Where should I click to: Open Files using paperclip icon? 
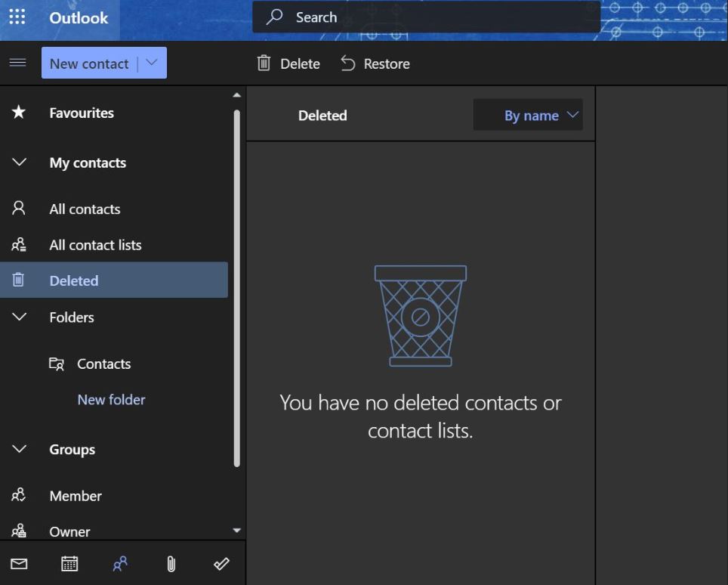coord(171,564)
